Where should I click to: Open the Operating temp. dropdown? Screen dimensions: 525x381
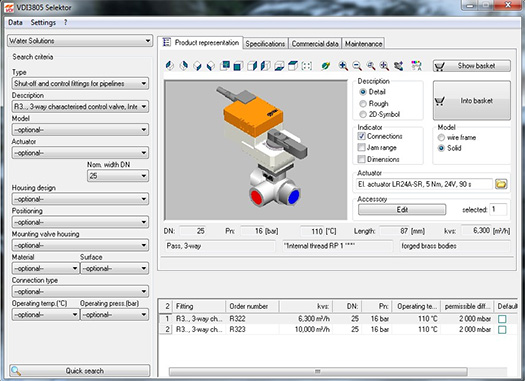pyautogui.click(x=46, y=314)
